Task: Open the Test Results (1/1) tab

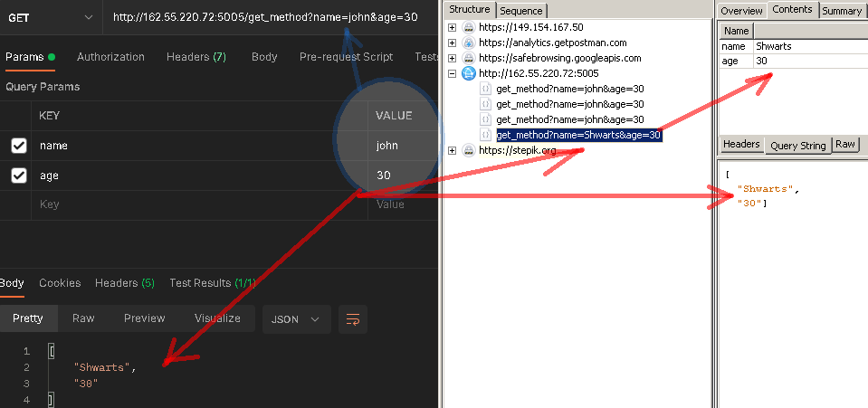Action: [x=213, y=283]
